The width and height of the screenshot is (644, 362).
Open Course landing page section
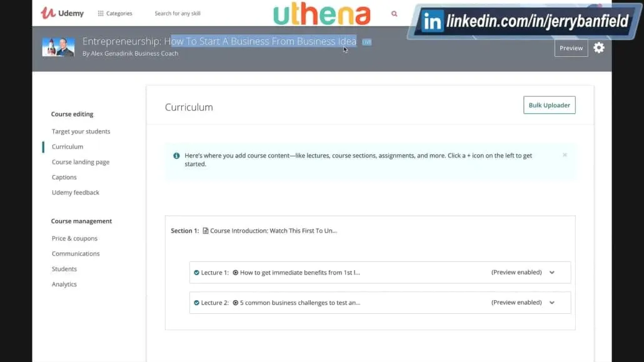click(x=81, y=162)
